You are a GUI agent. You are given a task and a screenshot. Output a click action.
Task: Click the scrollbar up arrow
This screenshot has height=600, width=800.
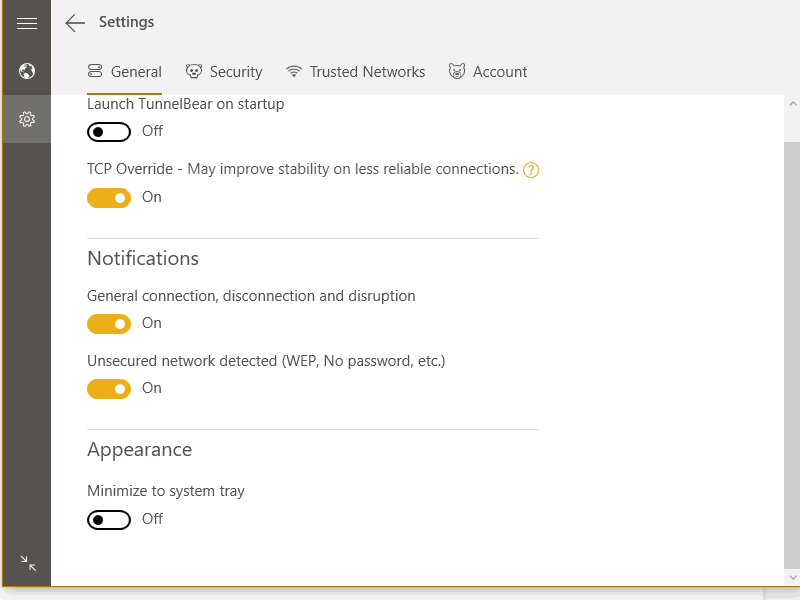tap(791, 104)
